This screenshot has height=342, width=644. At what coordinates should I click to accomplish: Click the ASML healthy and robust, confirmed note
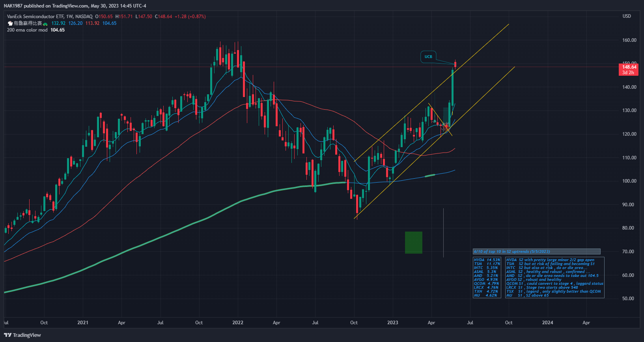click(548, 272)
